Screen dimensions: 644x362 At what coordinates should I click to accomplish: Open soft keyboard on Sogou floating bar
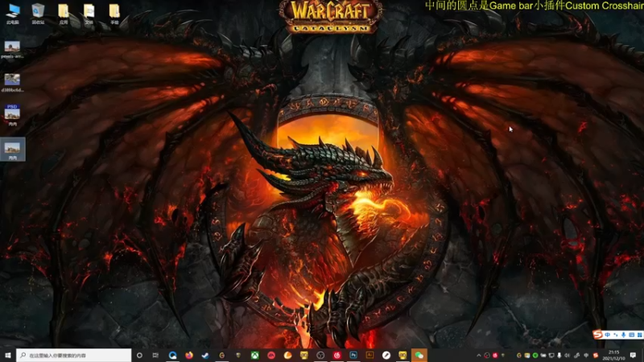pos(632,335)
